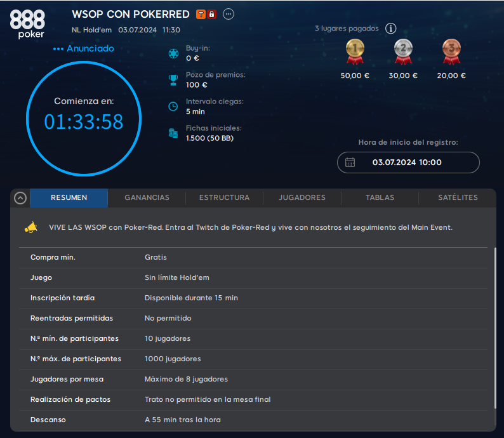
Task: Click the 30,00 € second prize amount
Action: 403,76
